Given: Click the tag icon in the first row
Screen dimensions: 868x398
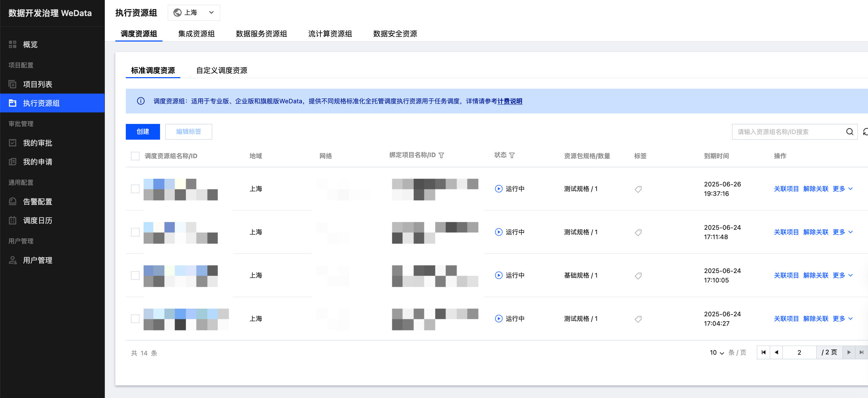Looking at the screenshot, I should click(x=638, y=189).
